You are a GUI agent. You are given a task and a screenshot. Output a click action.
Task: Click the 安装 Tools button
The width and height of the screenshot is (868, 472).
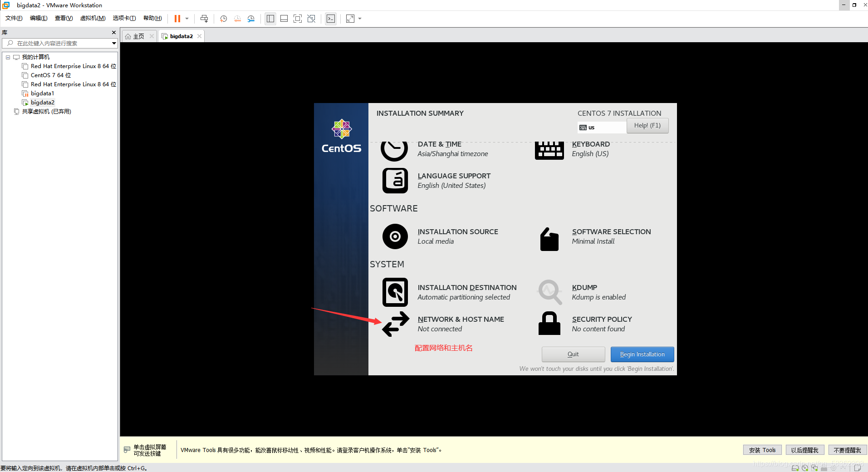point(762,450)
